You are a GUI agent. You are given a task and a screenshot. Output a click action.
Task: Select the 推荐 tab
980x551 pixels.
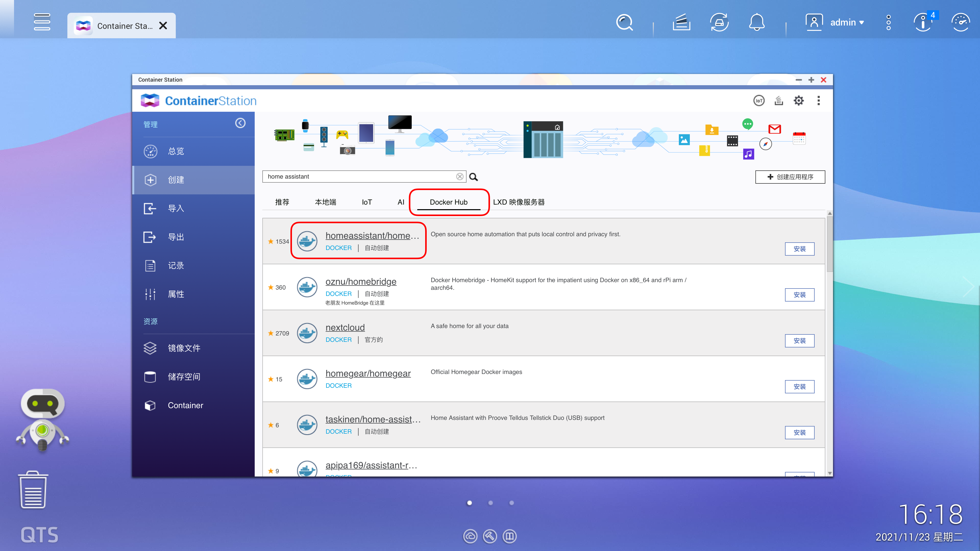coord(282,202)
